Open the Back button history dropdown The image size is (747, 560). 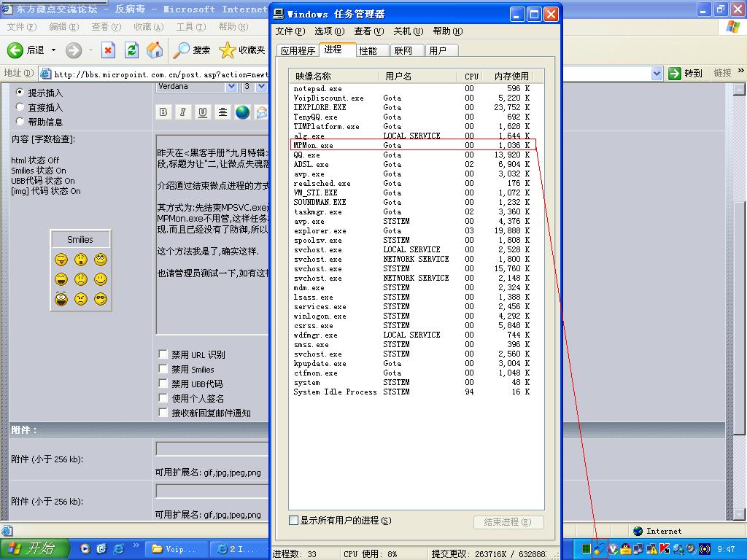point(53,50)
